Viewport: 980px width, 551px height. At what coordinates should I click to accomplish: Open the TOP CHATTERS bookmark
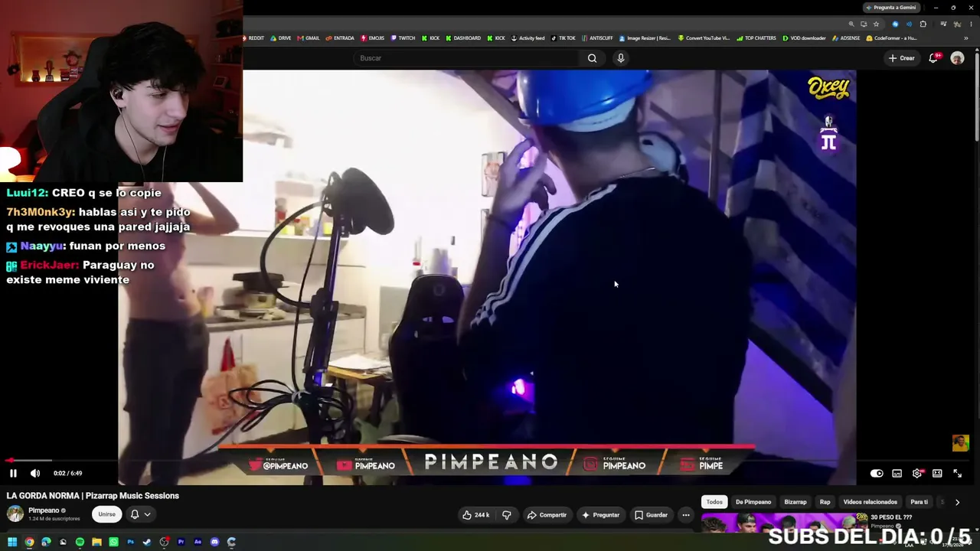pos(756,38)
